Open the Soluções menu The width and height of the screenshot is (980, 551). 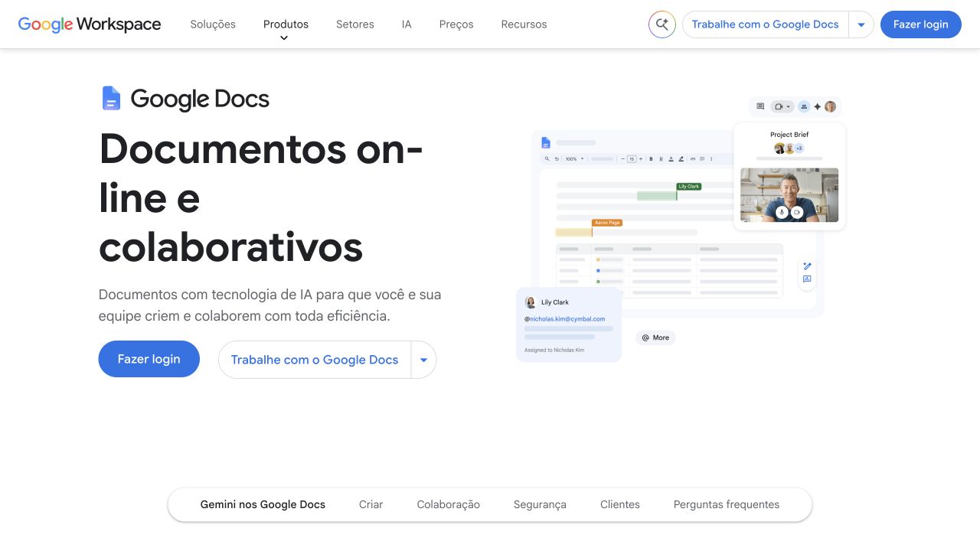tap(213, 24)
